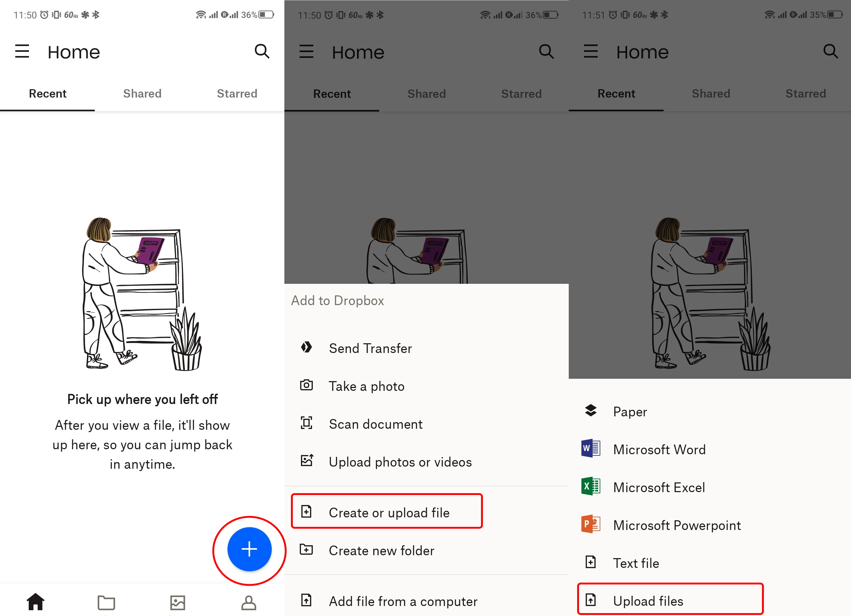Select the Send Transfer icon
The image size is (851, 616).
[x=306, y=348]
